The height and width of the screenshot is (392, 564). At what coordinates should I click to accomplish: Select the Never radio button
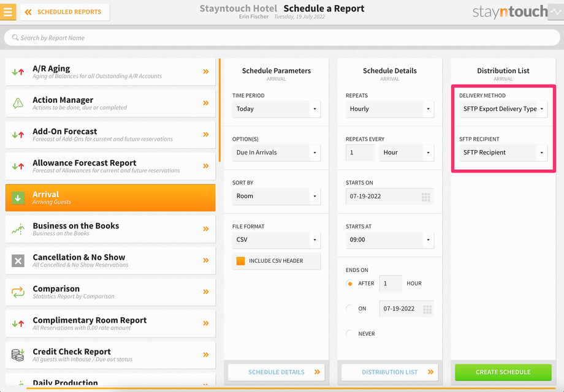349,334
